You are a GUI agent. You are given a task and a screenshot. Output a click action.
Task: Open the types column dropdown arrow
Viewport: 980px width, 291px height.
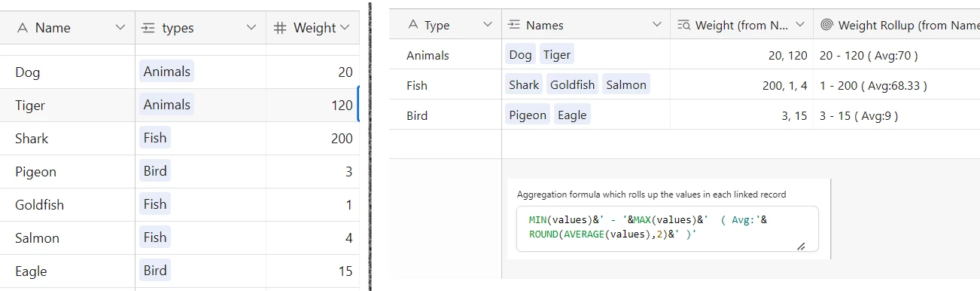252,28
